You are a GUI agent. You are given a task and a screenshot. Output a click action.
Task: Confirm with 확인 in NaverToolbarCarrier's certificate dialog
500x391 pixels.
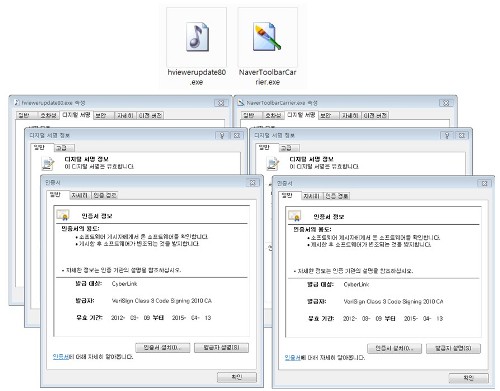(x=469, y=378)
